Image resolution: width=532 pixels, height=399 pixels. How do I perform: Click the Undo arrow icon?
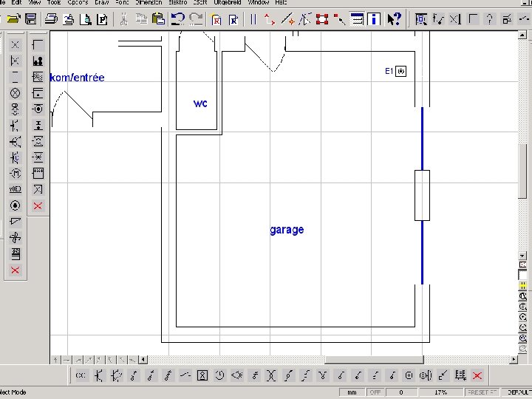(x=178, y=19)
